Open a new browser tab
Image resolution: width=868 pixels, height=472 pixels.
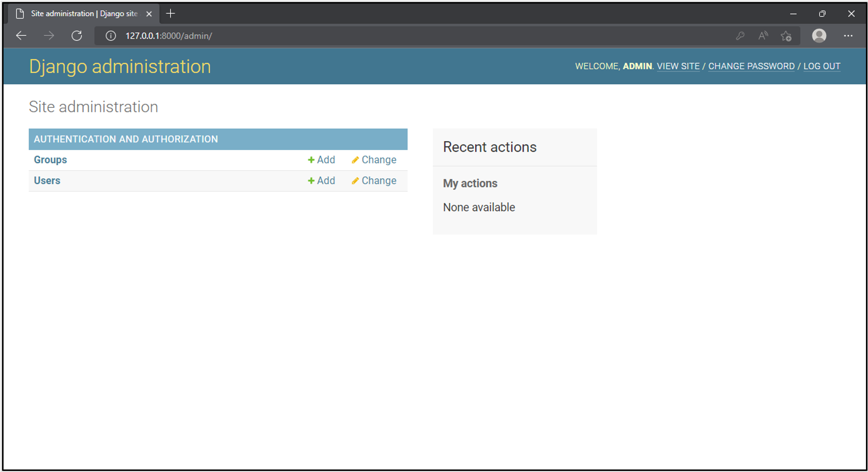pyautogui.click(x=171, y=14)
